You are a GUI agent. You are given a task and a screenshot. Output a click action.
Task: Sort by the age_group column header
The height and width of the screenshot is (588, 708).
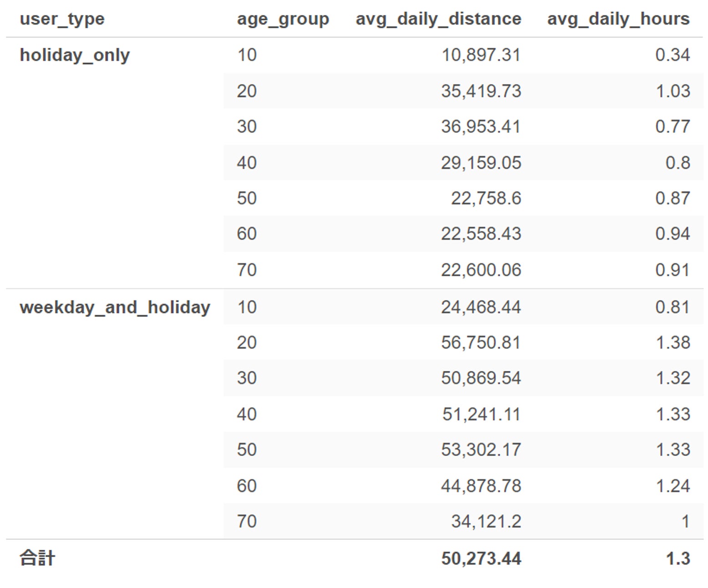tap(283, 19)
